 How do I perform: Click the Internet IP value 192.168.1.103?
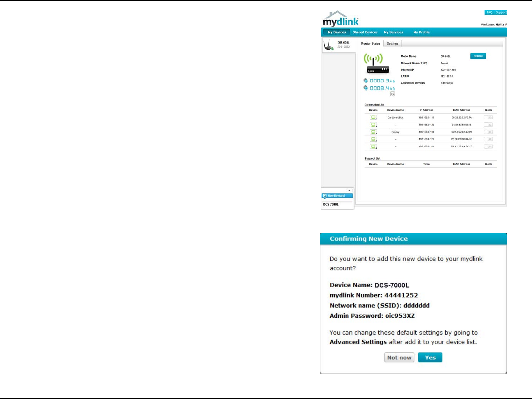[x=448, y=70]
